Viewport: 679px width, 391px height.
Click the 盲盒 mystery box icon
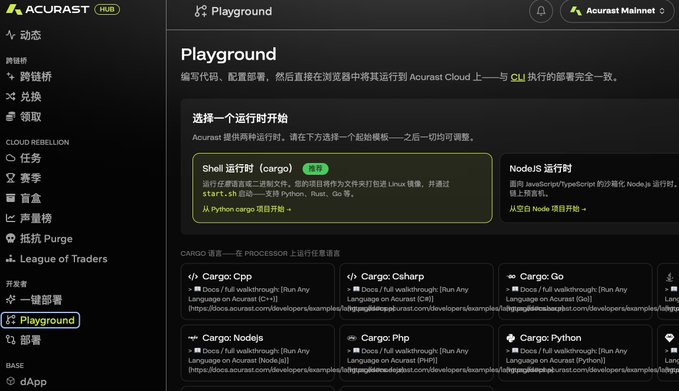(11, 198)
